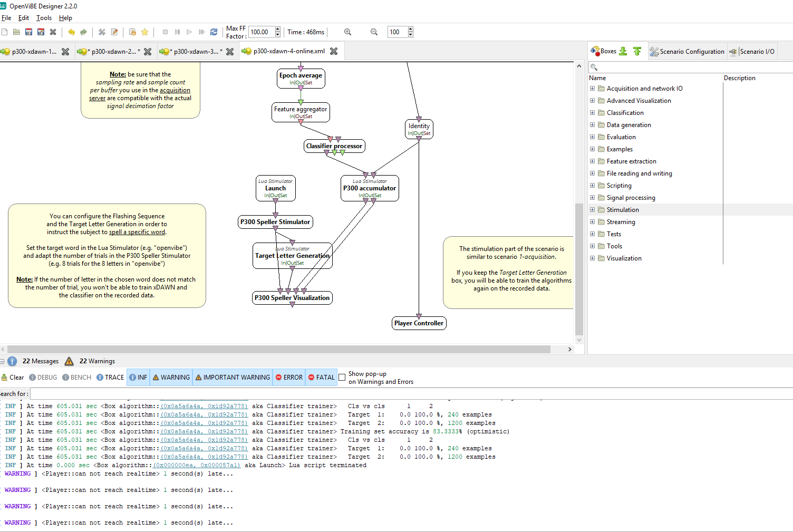
Task: Click the Launch box identifier link in log
Action: pos(197,466)
